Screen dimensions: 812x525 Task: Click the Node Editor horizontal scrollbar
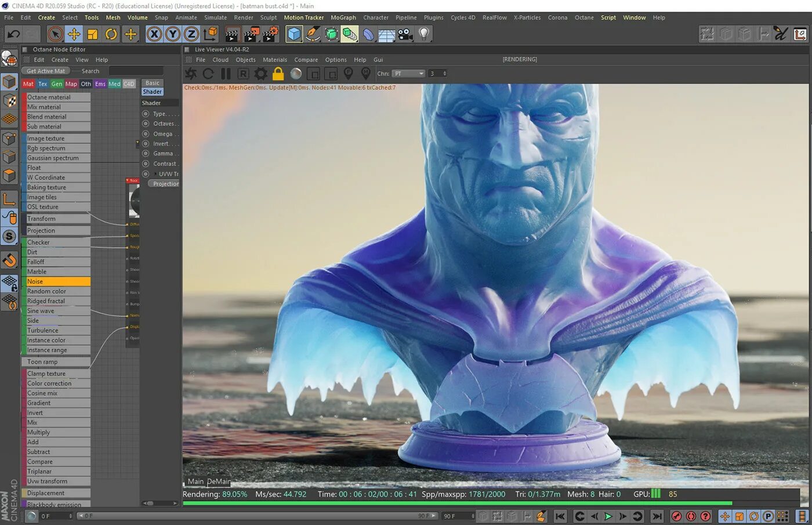tap(159, 503)
